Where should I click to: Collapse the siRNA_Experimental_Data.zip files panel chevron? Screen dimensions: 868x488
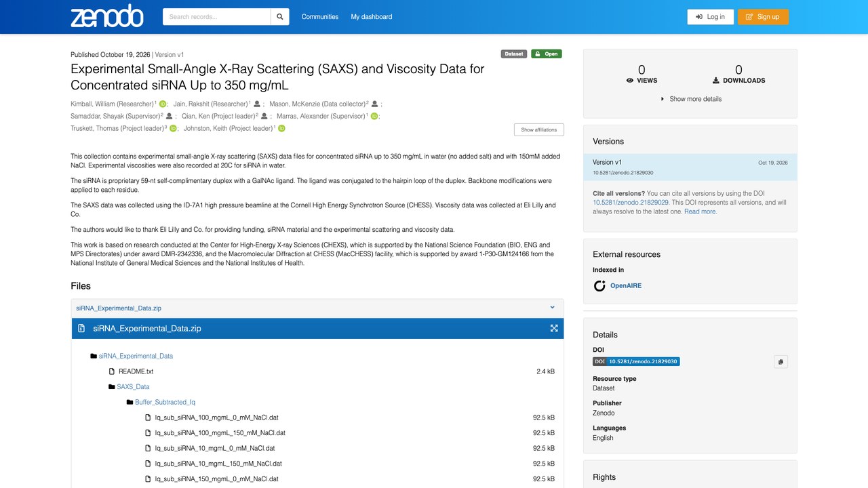553,308
